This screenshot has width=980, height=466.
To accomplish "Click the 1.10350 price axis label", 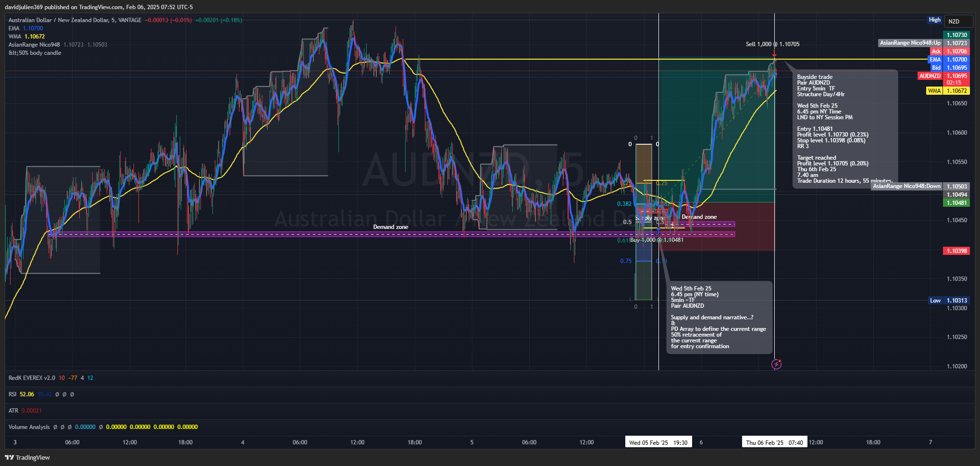I will (x=957, y=279).
